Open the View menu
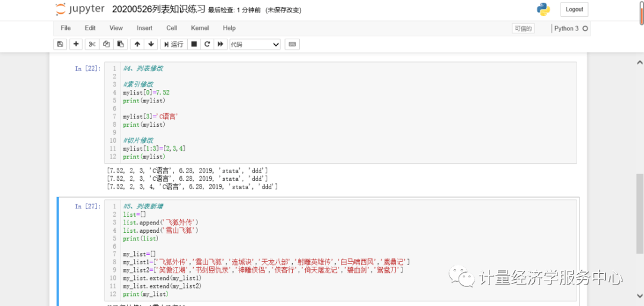Viewport: 644px width, 306px height. [116, 28]
